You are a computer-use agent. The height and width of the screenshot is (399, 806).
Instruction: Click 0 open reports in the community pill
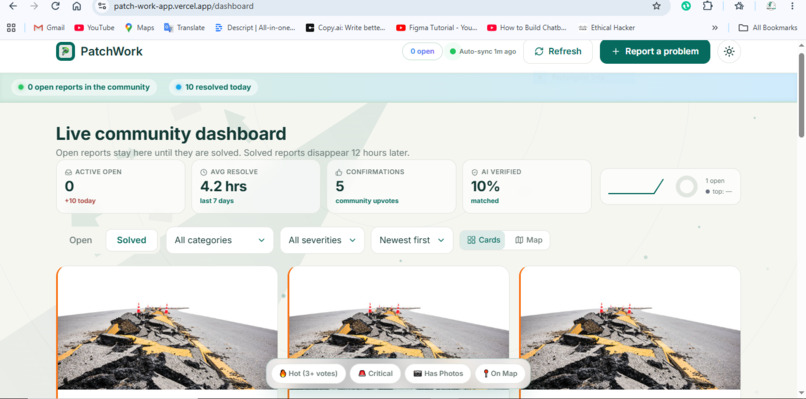(84, 87)
